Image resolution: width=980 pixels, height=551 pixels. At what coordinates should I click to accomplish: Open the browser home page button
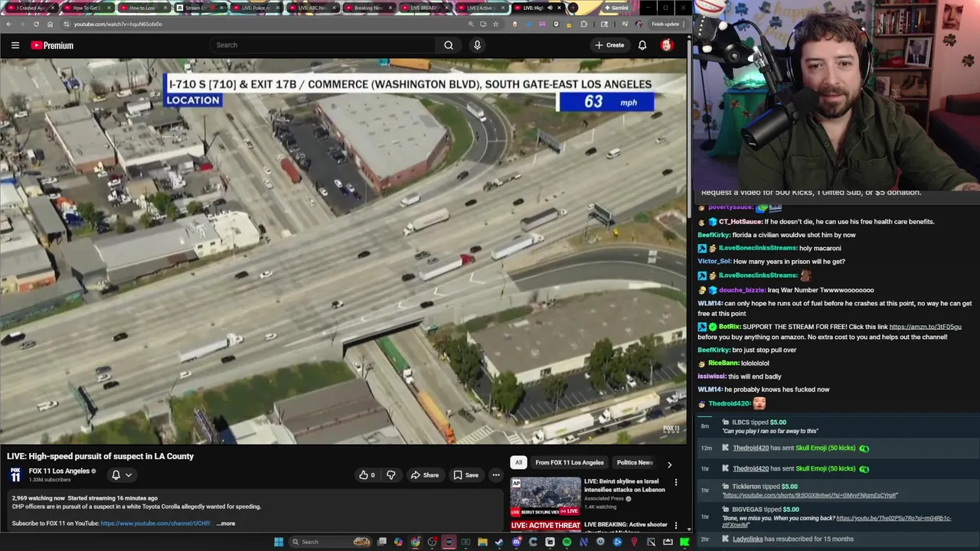point(50,24)
